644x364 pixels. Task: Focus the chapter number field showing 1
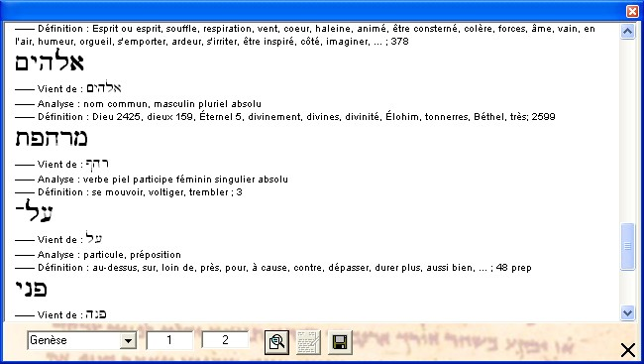[x=169, y=340]
